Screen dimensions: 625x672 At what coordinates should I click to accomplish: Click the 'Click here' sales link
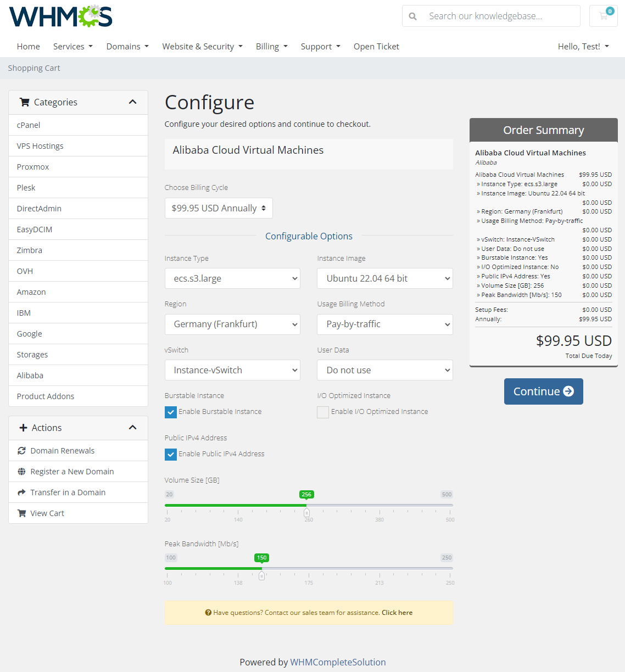click(397, 613)
